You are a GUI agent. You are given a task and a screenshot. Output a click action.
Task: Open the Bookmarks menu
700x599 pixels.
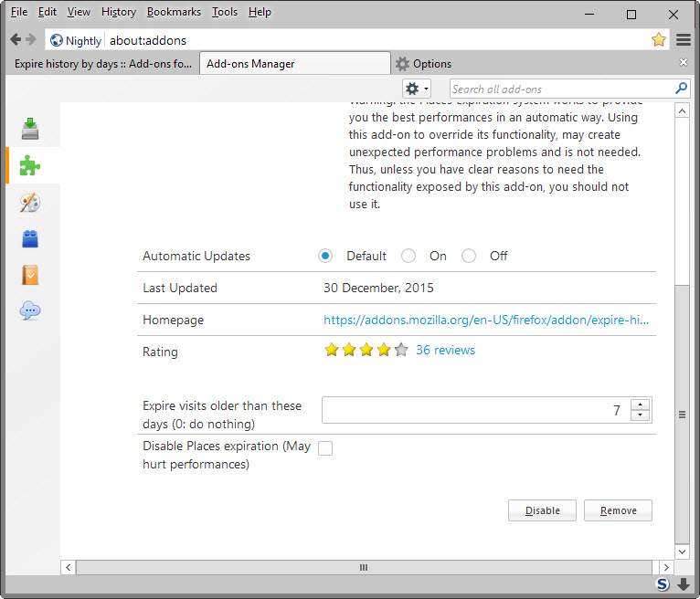click(174, 12)
